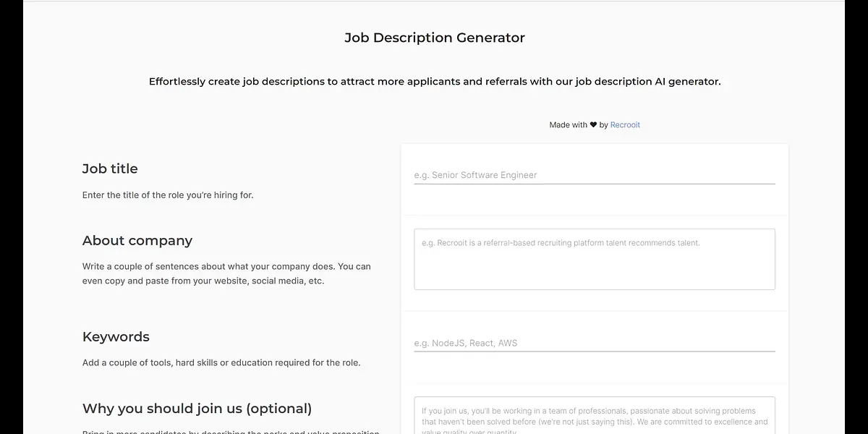Click the hint Enter the title of the role

click(x=168, y=195)
